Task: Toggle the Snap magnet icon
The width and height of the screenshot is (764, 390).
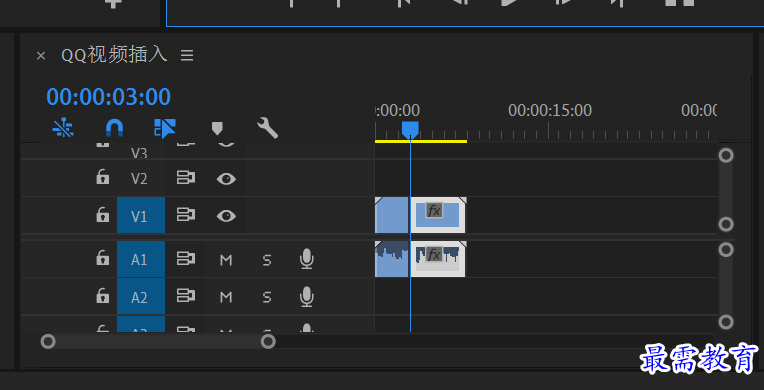Action: [x=115, y=128]
